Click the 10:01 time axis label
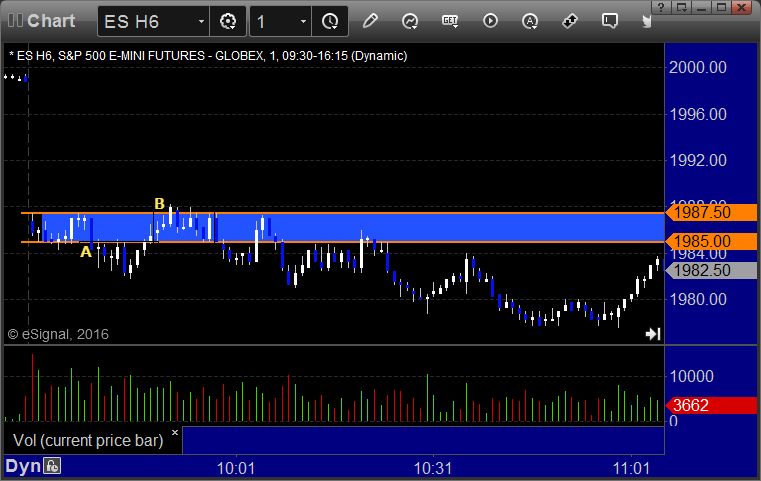 (x=236, y=468)
